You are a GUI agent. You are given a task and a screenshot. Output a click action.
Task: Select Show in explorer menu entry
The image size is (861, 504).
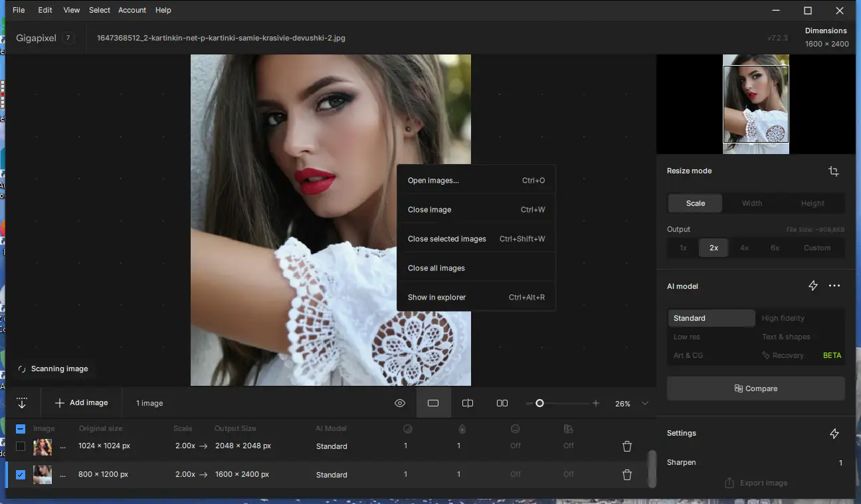436,297
